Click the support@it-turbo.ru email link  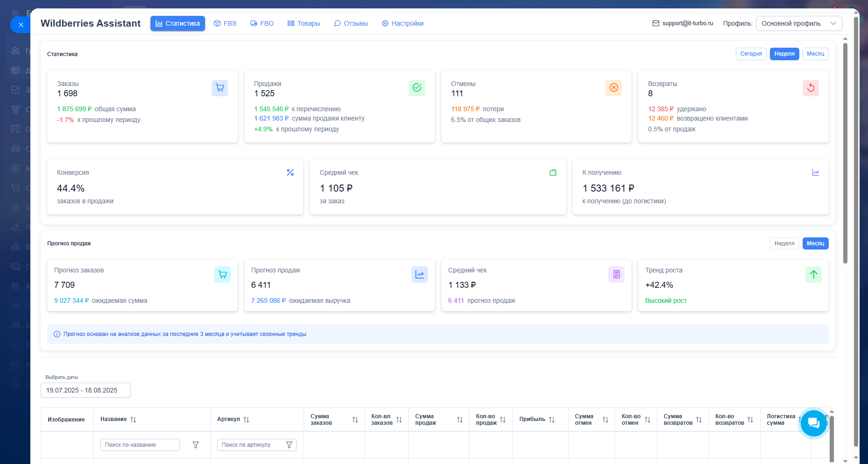point(687,23)
